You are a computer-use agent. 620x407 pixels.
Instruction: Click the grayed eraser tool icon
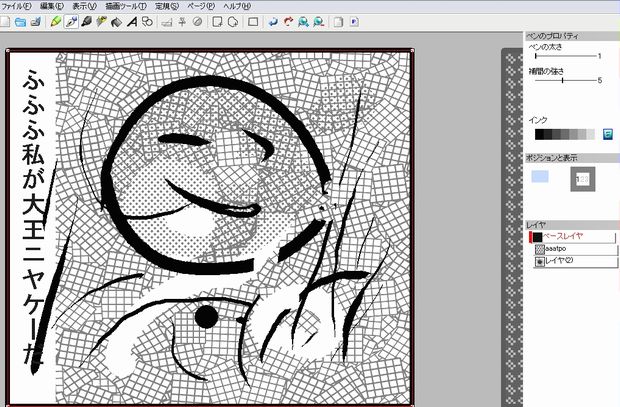click(167, 22)
